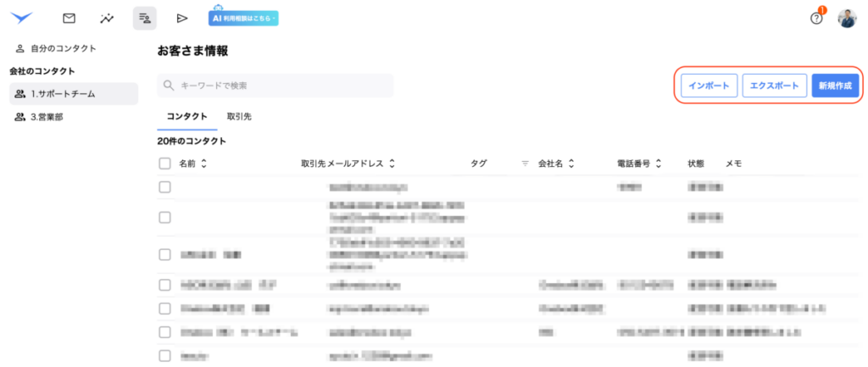Toggle the select-all checkbox in header
This screenshot has height=367, width=868.
[164, 164]
